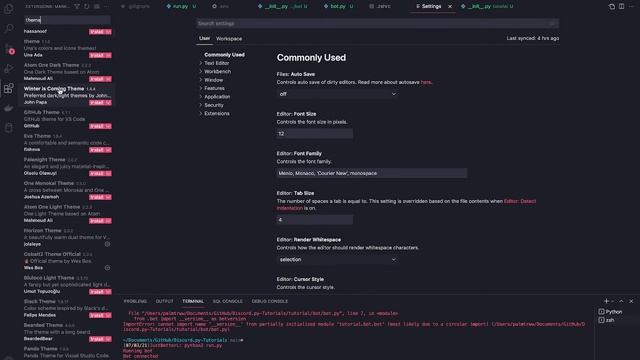Image resolution: width=640 pixels, height=360 pixels.
Task: Open the run.py editor tab
Action: coord(181,7)
